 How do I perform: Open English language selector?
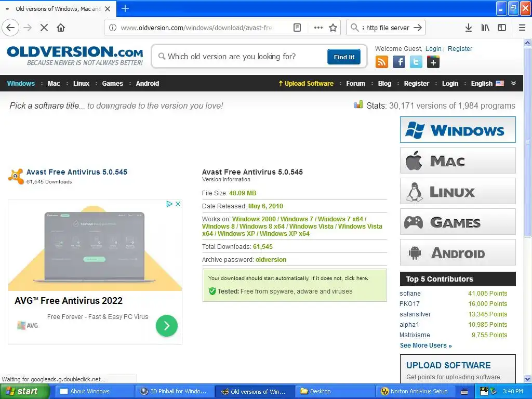pyautogui.click(x=487, y=84)
